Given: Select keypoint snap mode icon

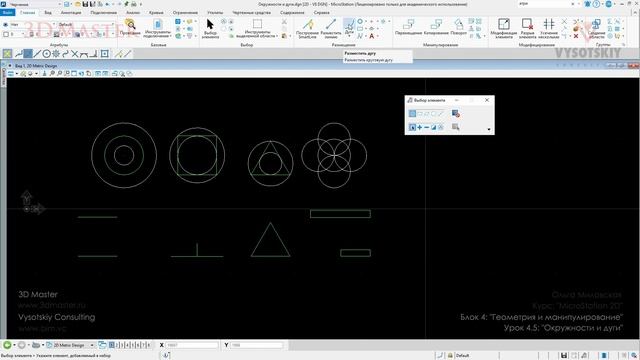Looking at the screenshot, I should [28, 53].
